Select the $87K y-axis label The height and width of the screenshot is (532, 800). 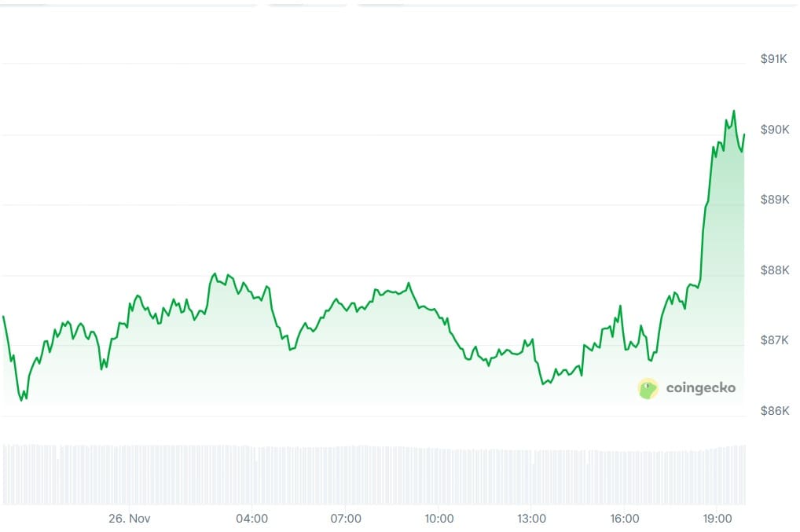point(774,340)
